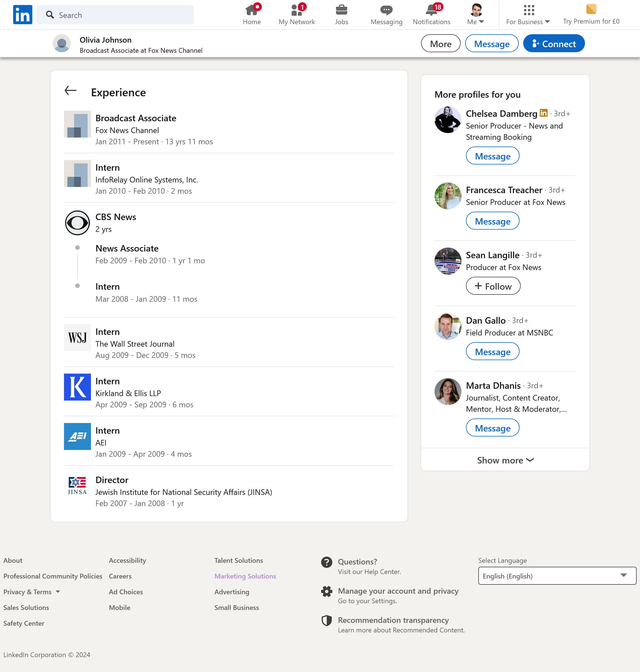
Task: Click InfoRelay Online Systems company logo
Action: (77, 173)
